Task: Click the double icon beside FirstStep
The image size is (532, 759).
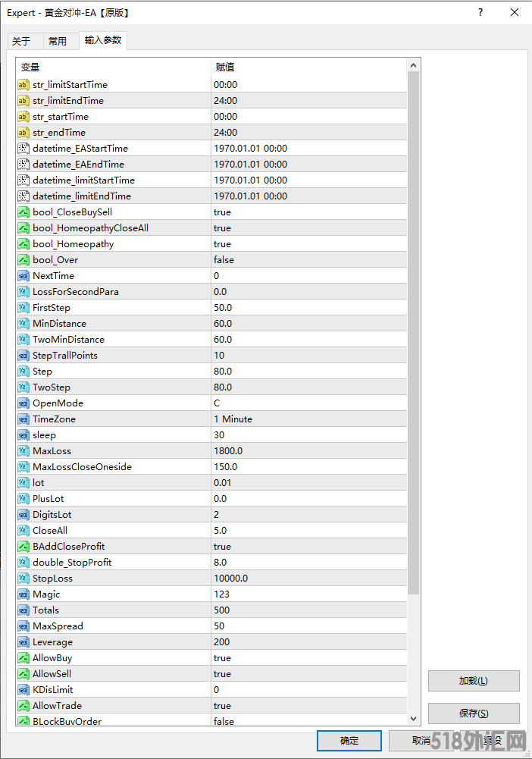Action: (x=23, y=308)
